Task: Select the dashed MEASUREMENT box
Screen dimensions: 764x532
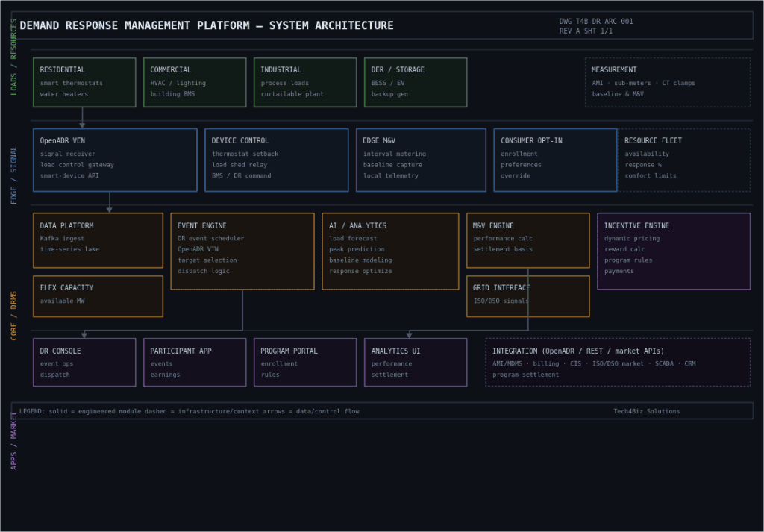Action: coord(668,82)
